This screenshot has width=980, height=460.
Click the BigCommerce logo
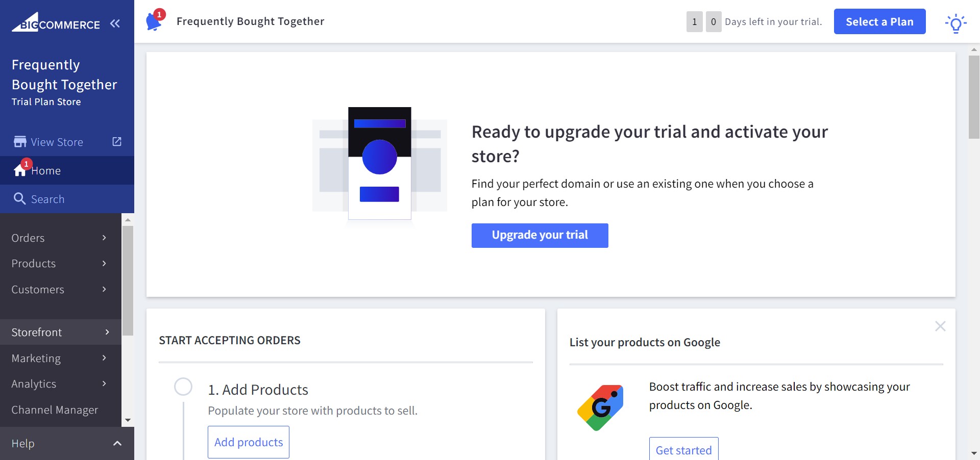coord(56,22)
